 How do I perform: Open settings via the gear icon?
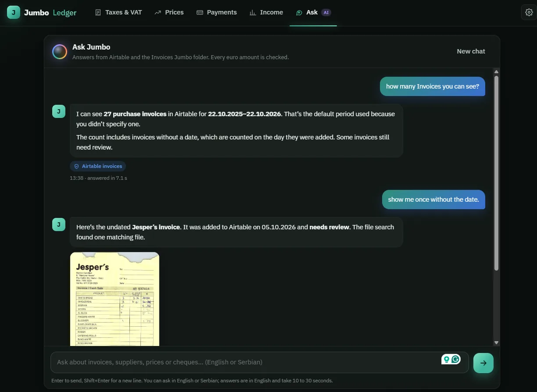[529, 12]
